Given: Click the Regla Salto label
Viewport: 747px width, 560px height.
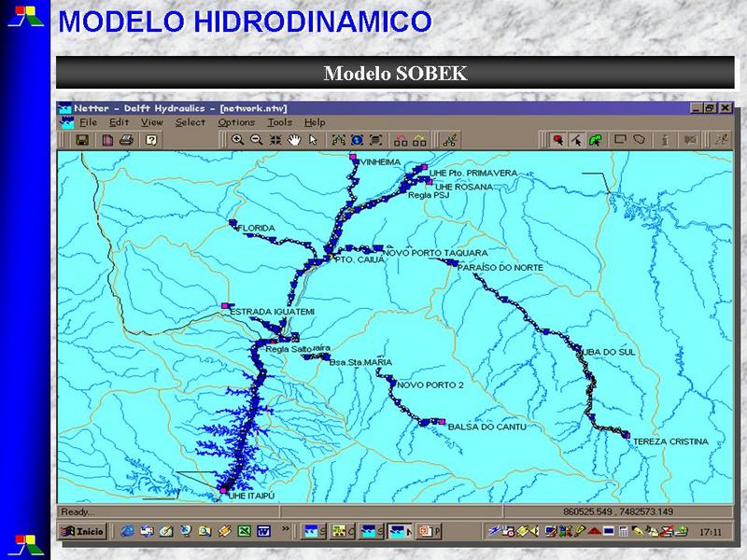Looking at the screenshot, I should pos(289,349).
